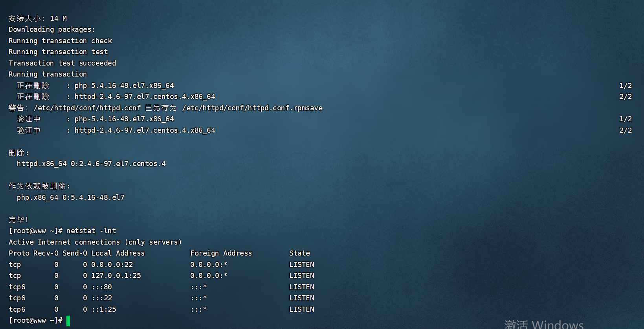
Task: Select the 'netstat -lnt' command text
Action: click(91, 231)
